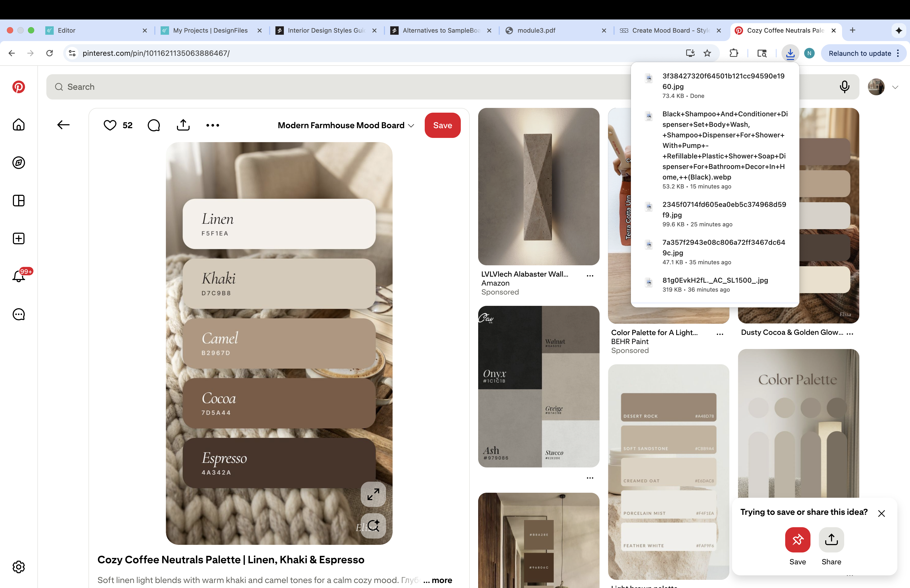Open the Modern Farmhouse Mood Board dropdown
Image resolution: width=910 pixels, height=588 pixels.
pyautogui.click(x=345, y=125)
